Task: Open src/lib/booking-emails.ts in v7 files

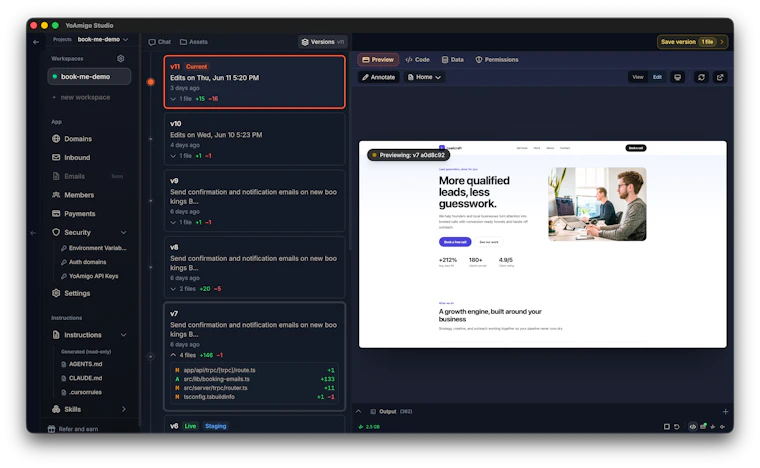Action: [x=254, y=379]
